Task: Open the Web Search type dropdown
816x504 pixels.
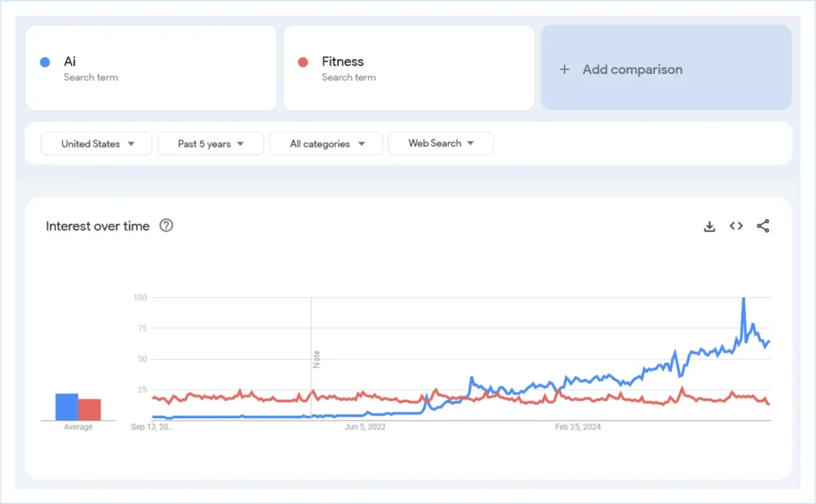Action: click(x=441, y=143)
